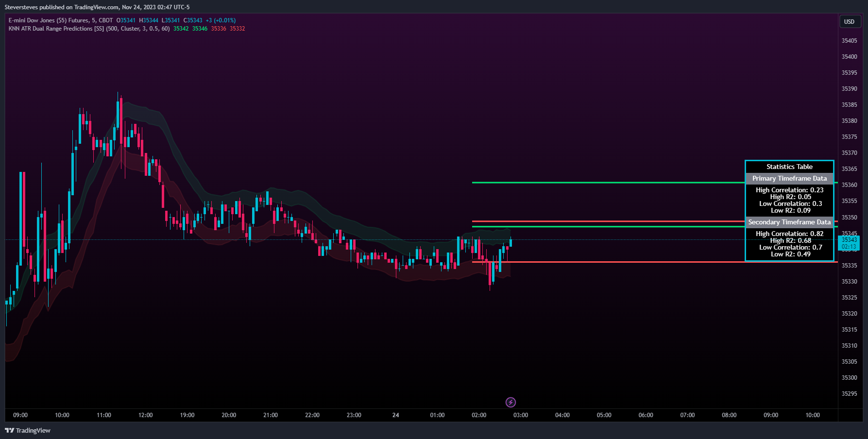Click the purple lightning bolt event icon
This screenshot has height=439, width=868.
coord(511,402)
